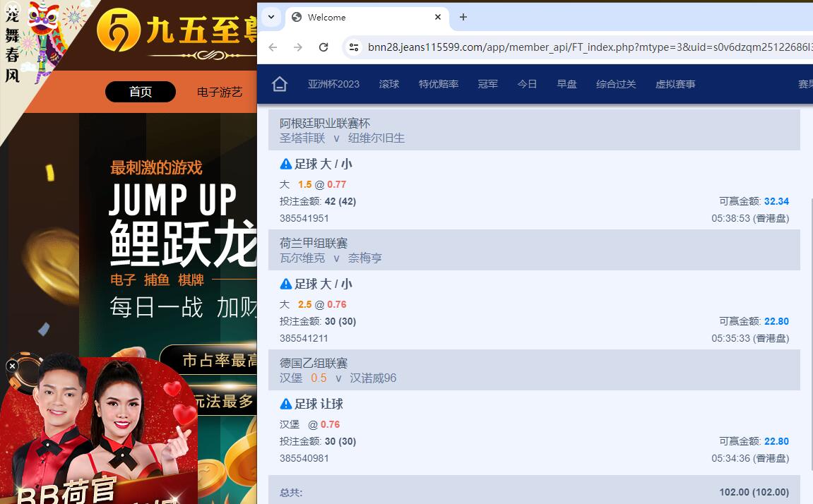Click the 市占率最高 banner pill
This screenshot has height=504, width=813.
[210, 360]
